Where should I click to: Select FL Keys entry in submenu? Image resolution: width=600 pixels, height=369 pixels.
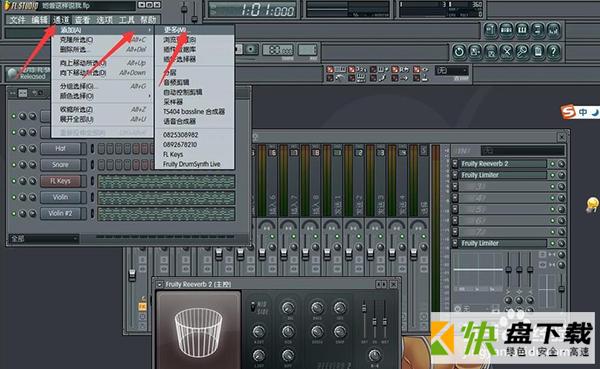[194, 154]
